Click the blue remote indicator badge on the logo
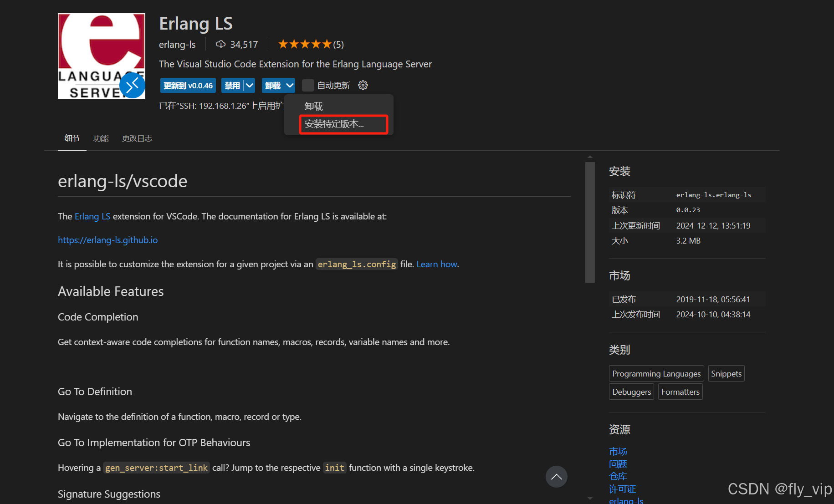Viewport: 834px width, 504px height. [133, 85]
